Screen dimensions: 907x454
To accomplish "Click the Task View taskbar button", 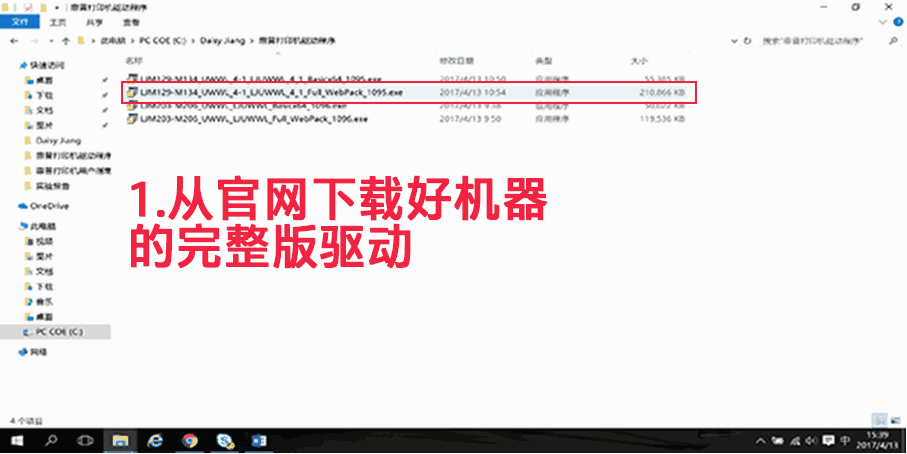I will point(85,441).
